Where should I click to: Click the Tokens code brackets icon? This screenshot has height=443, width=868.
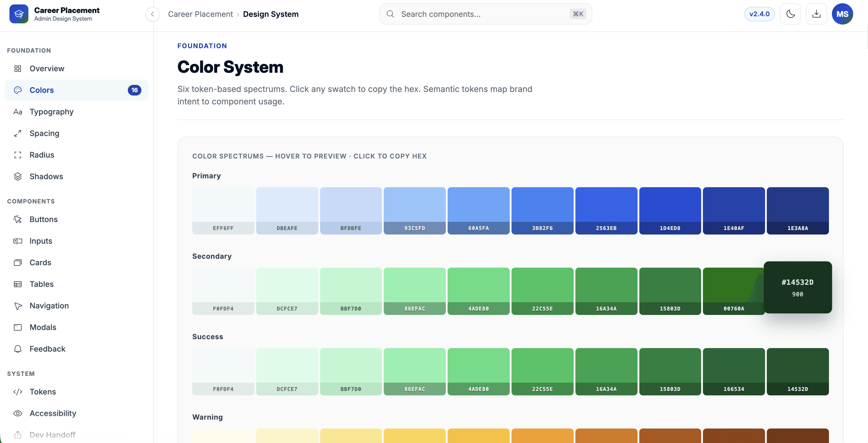[x=17, y=392]
